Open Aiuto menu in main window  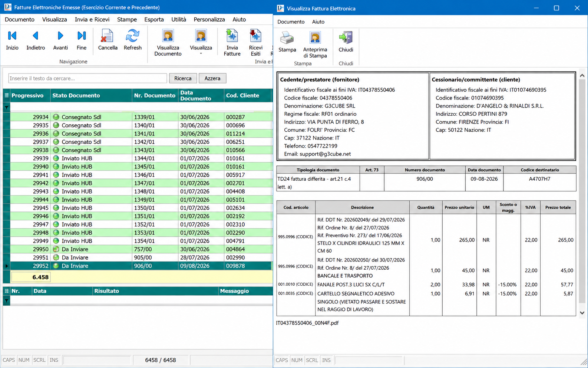(239, 19)
